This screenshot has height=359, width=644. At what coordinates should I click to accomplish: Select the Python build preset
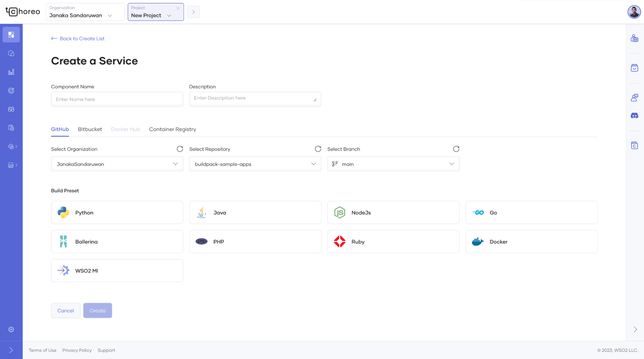point(117,213)
